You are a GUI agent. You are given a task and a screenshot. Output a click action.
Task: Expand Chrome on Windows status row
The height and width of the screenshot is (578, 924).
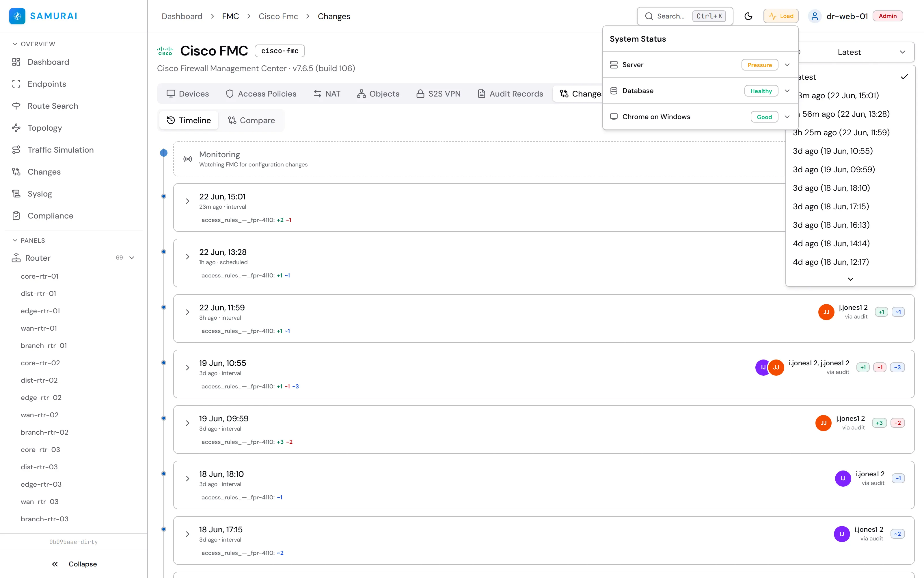coord(700,117)
